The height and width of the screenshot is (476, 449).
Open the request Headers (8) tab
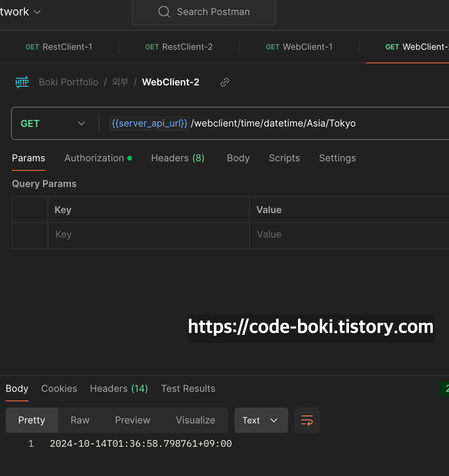tap(178, 158)
